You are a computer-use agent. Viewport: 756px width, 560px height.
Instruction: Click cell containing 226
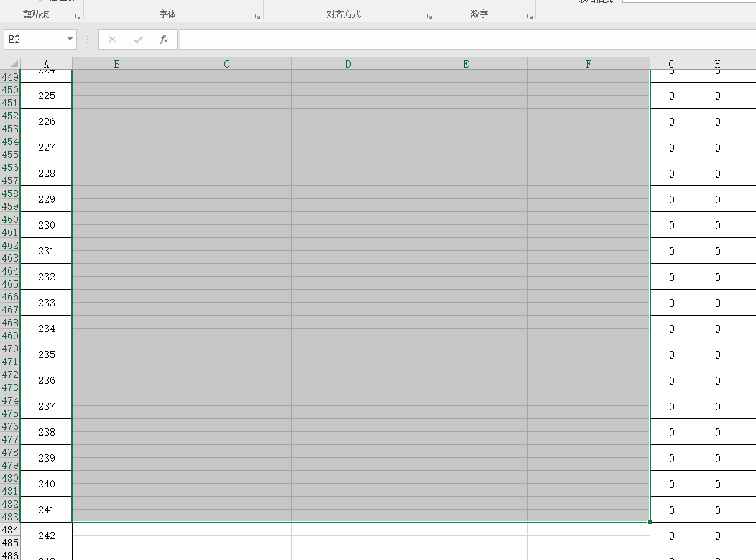click(x=46, y=121)
